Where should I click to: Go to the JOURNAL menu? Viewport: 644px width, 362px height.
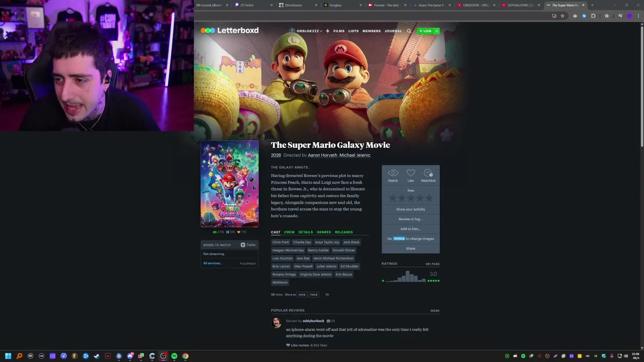tap(393, 31)
